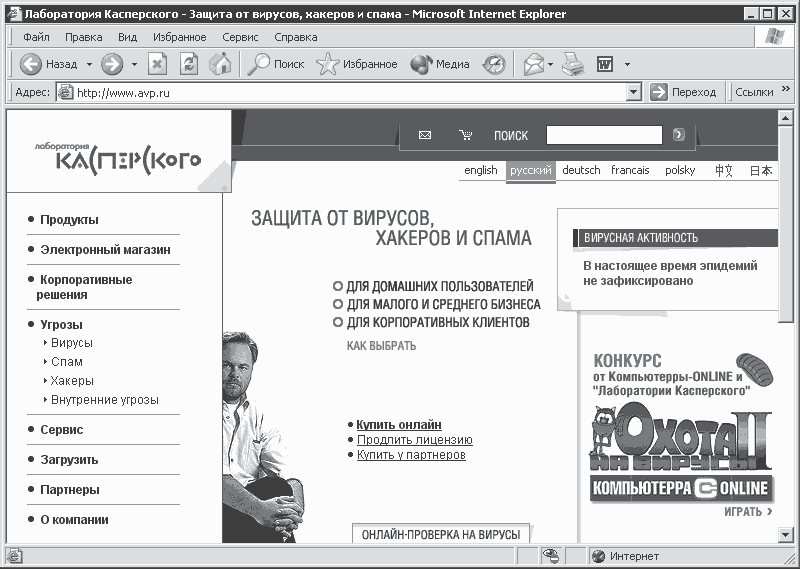
Task: Open the Избранное menu in menu bar
Action: 180,37
